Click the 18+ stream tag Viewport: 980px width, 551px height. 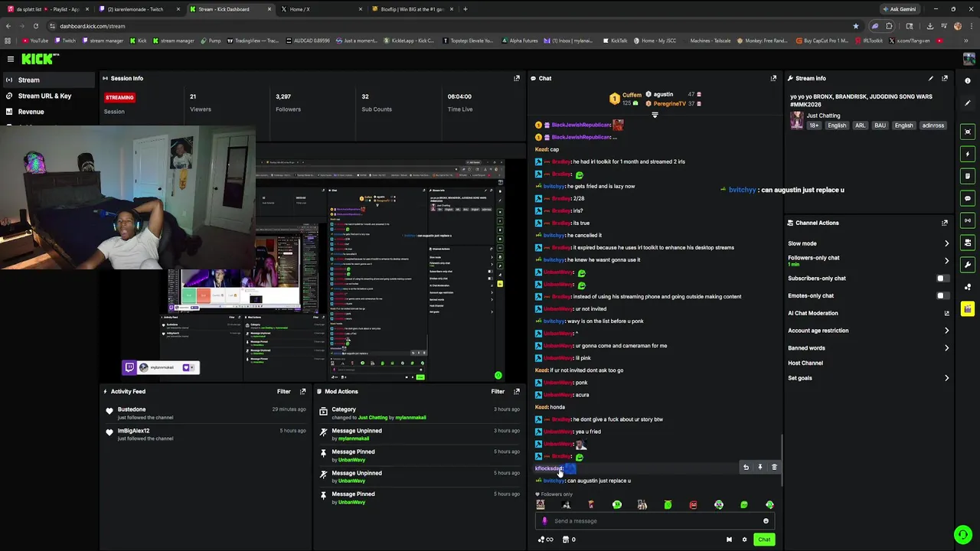point(814,126)
